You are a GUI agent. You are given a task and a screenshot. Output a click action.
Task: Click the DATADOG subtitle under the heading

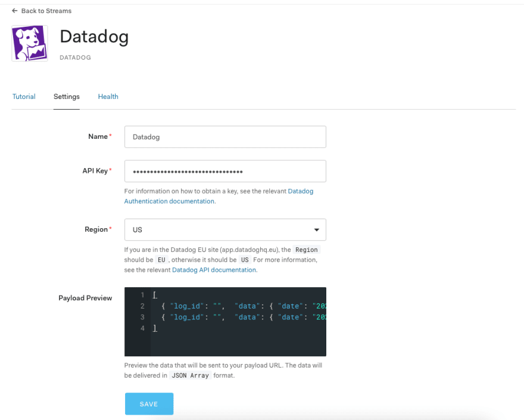pos(75,58)
